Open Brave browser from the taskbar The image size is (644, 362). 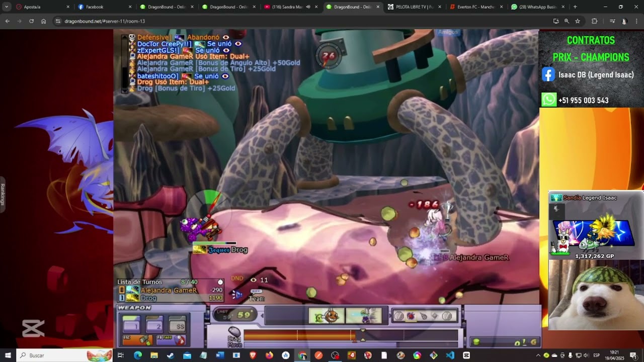(x=253, y=355)
